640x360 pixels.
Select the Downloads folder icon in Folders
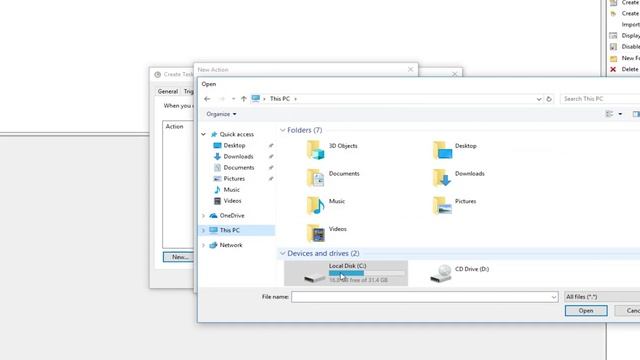tap(442, 178)
